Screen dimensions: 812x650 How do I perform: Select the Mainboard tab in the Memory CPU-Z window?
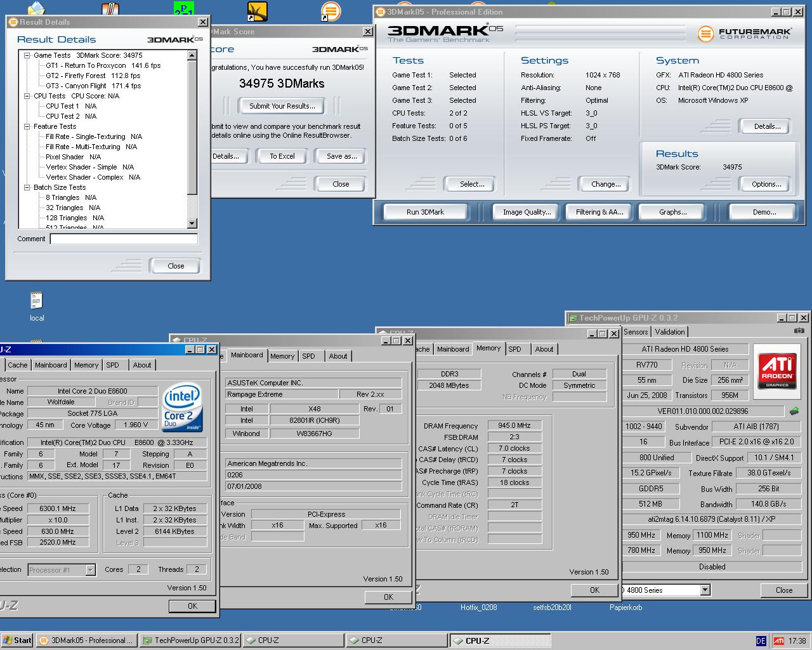tap(453, 349)
